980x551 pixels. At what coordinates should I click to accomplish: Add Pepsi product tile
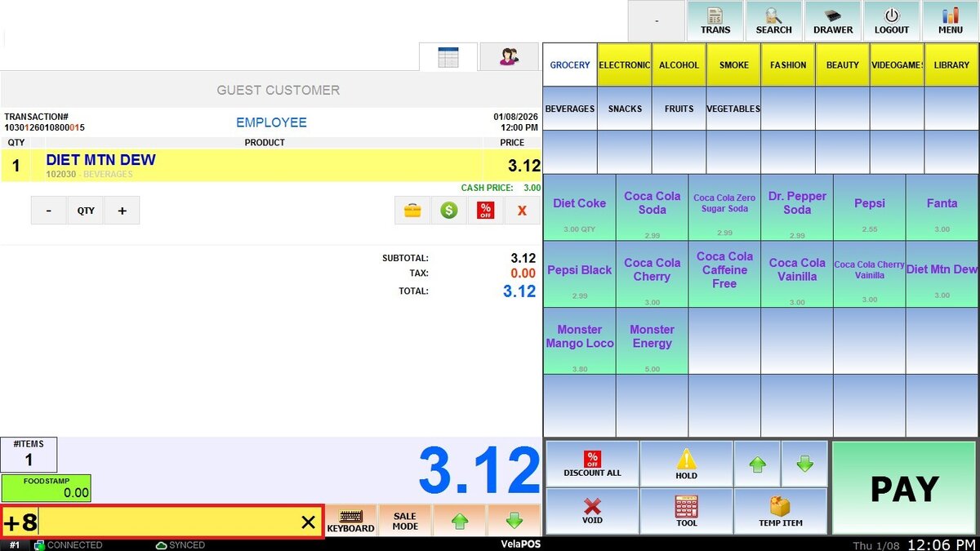[x=869, y=207]
